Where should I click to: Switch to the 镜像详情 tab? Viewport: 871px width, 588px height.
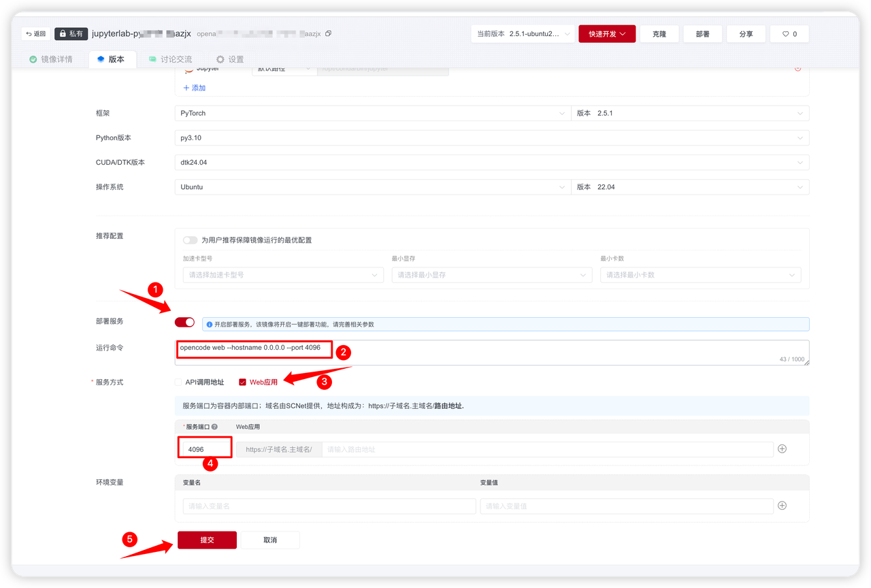50,59
